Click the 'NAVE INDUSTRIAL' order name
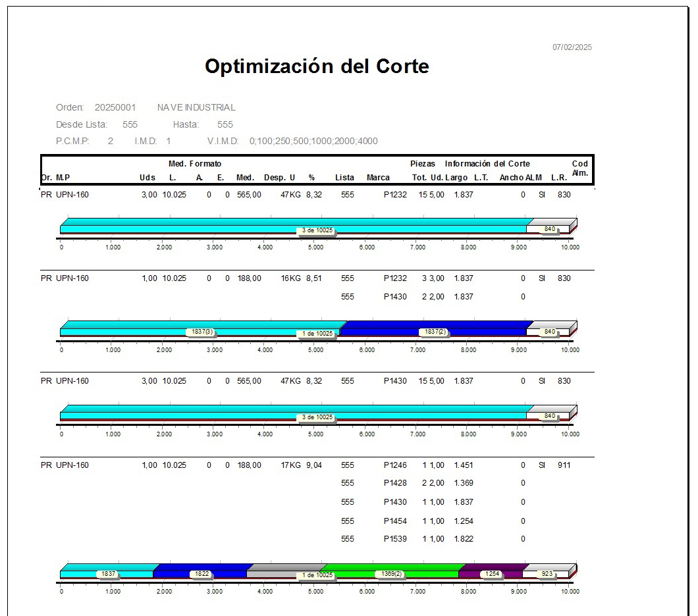The width and height of the screenshot is (698, 616). [x=196, y=107]
